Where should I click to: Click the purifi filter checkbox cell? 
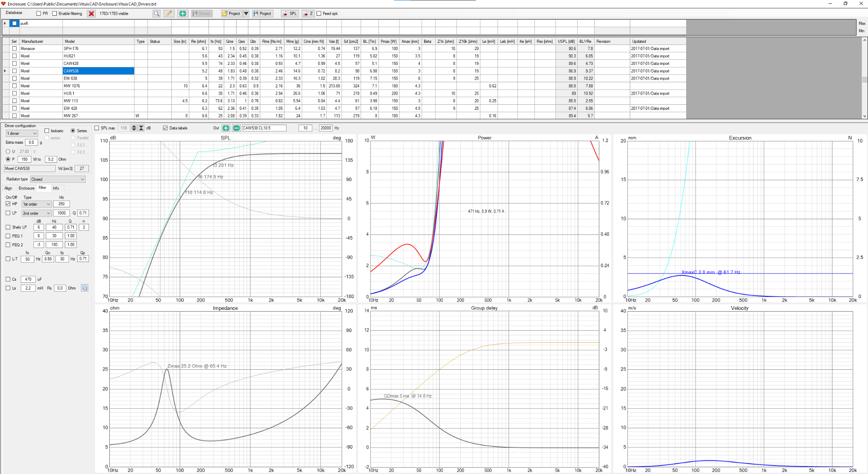click(14, 23)
